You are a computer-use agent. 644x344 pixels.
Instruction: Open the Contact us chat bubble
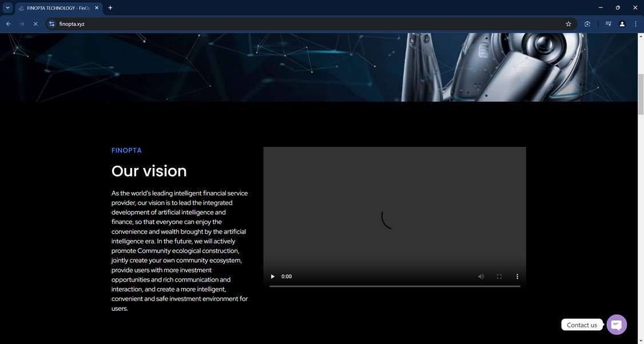click(617, 325)
